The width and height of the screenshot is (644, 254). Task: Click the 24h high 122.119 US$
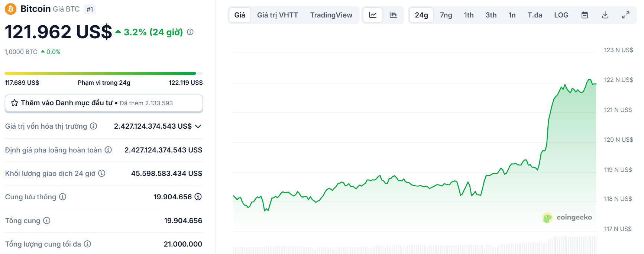point(186,83)
